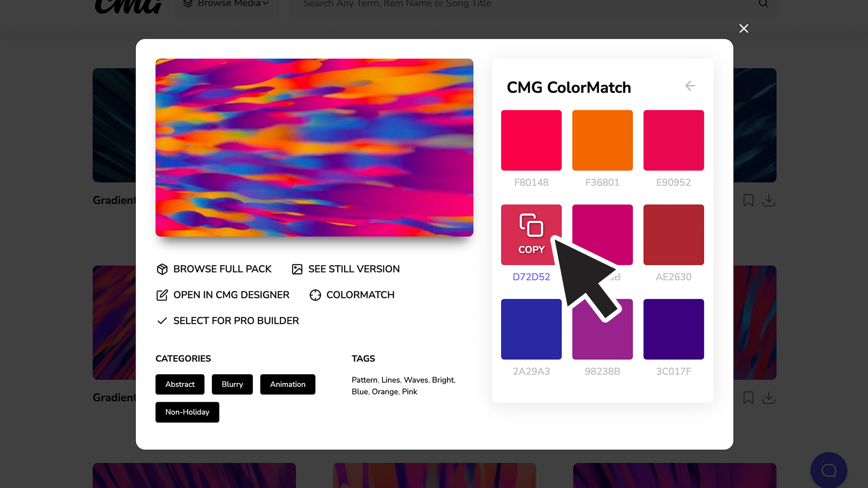The width and height of the screenshot is (868, 488).
Task: Select the AE2630 dark red swatch
Action: [674, 235]
